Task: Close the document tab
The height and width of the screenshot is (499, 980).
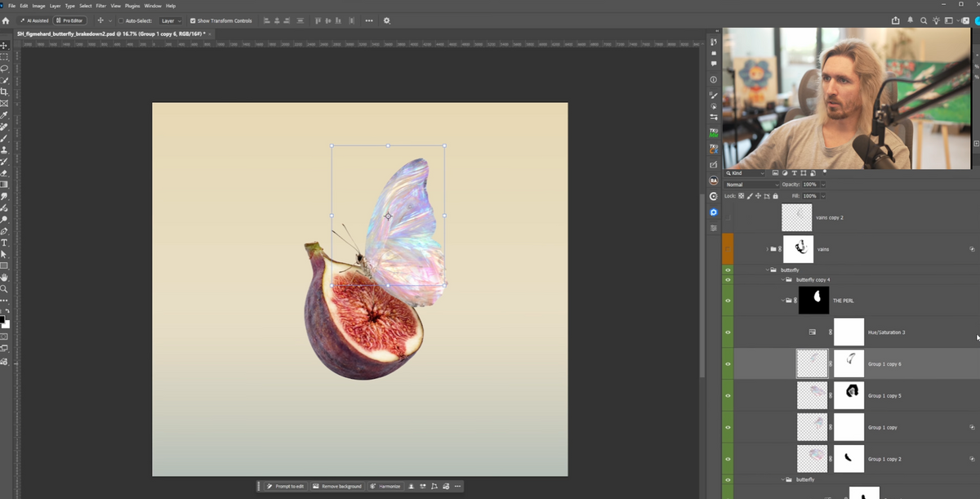Action: 212,34
